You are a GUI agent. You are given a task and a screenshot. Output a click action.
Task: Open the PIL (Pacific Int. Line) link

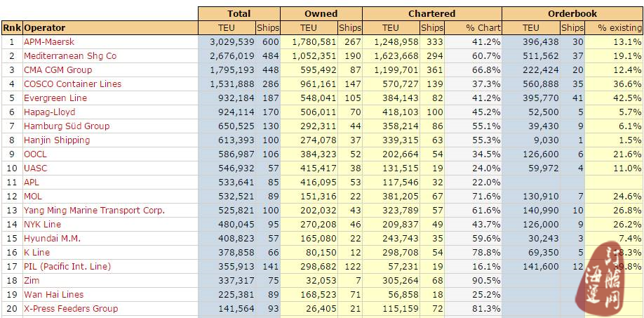[67, 266]
